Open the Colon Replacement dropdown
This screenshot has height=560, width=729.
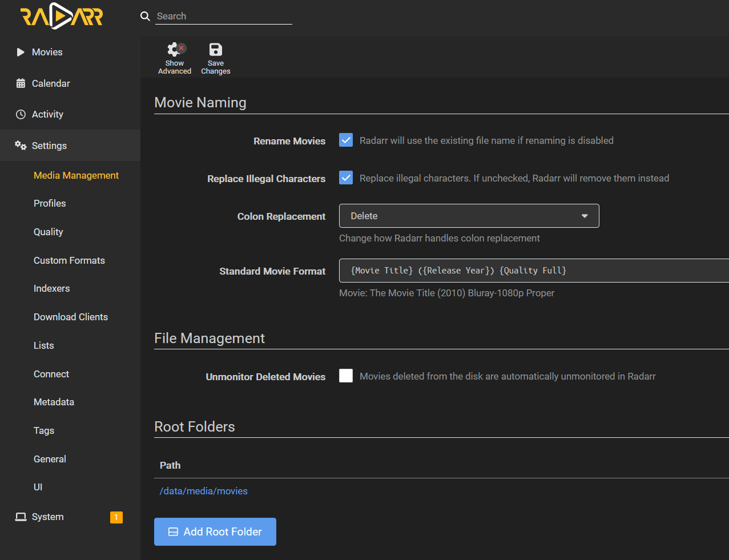click(x=469, y=216)
